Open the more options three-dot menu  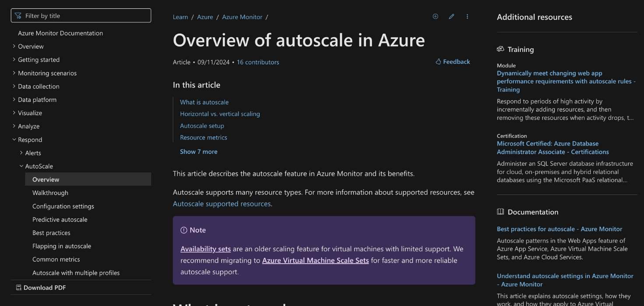coord(467,17)
